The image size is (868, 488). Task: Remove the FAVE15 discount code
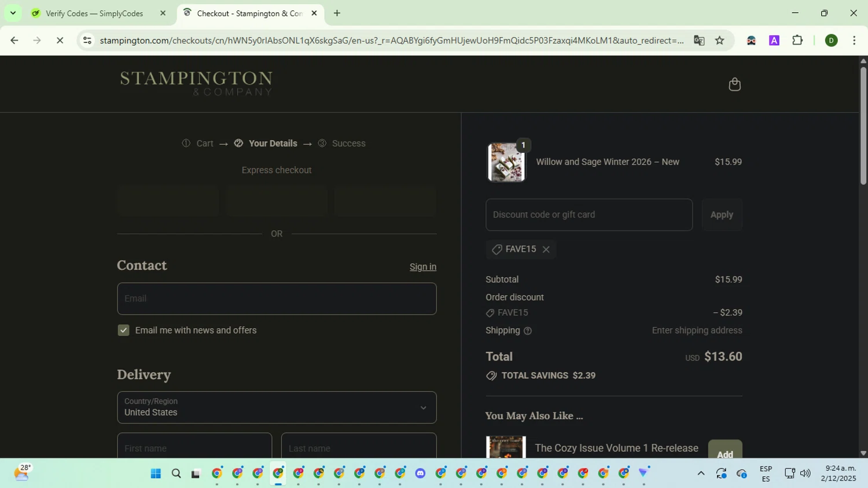point(546,249)
